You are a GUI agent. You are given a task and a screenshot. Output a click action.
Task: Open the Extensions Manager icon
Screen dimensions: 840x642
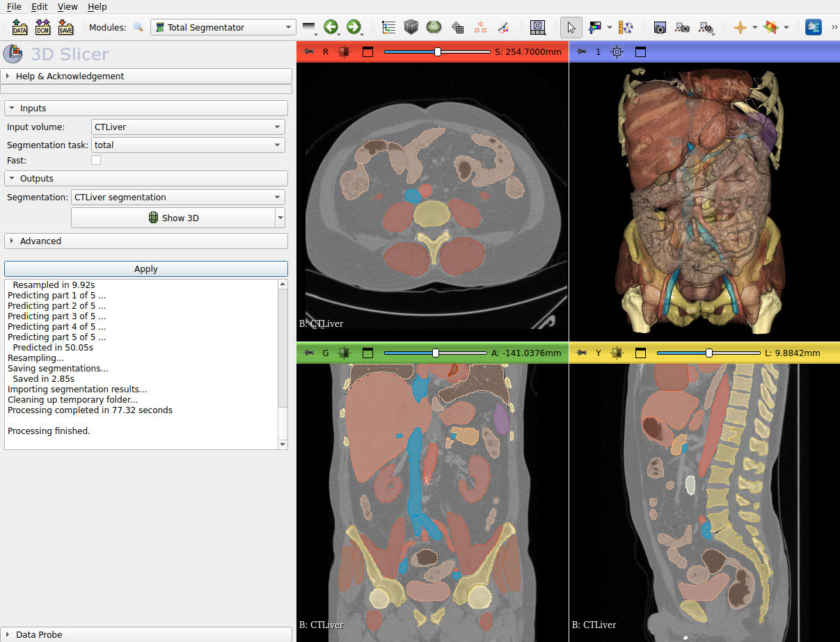pos(813,27)
